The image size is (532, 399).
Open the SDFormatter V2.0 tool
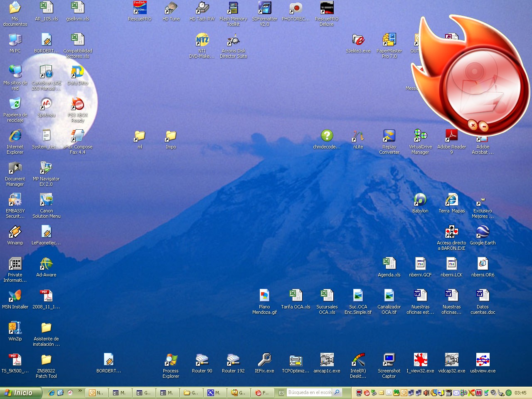coord(264,7)
